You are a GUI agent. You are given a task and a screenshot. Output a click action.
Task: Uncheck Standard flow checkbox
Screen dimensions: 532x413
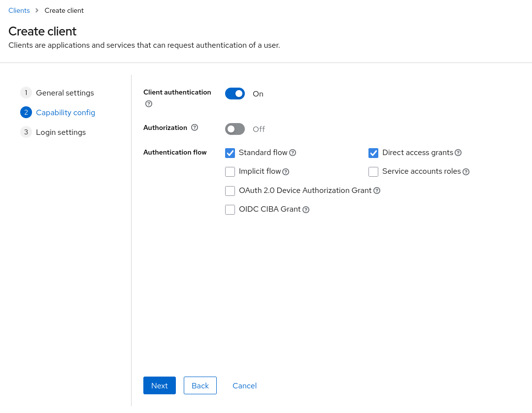click(230, 153)
